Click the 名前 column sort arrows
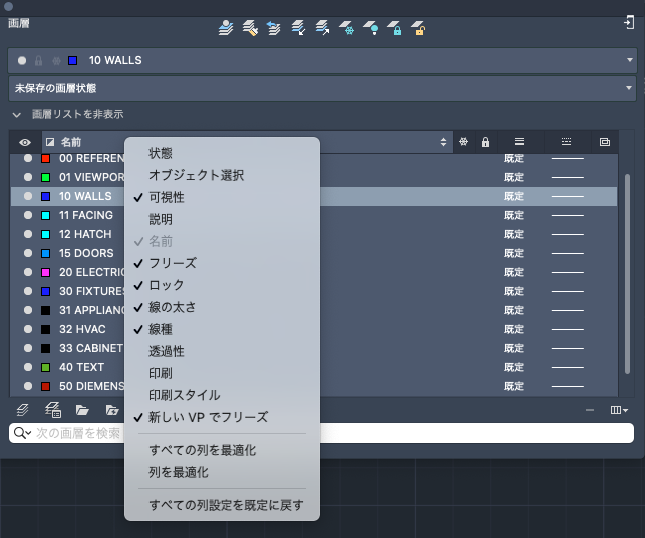 [x=443, y=142]
